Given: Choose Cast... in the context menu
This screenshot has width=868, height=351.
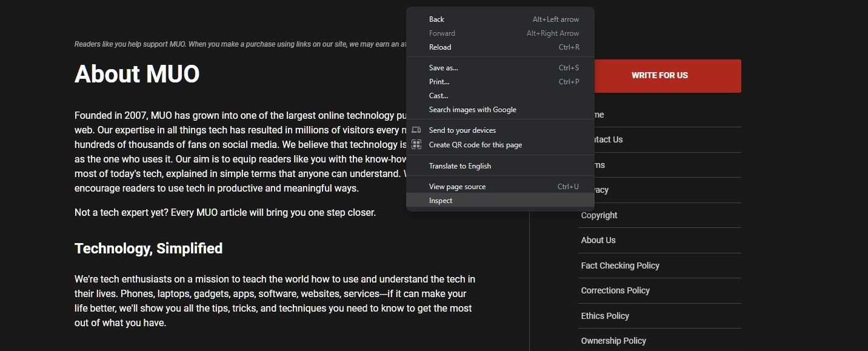Looking at the screenshot, I should point(439,96).
